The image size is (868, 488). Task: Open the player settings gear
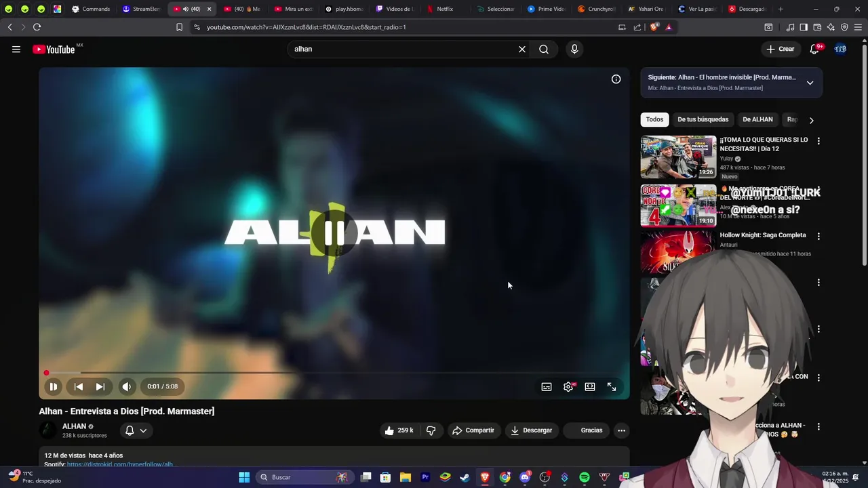pyautogui.click(x=568, y=386)
